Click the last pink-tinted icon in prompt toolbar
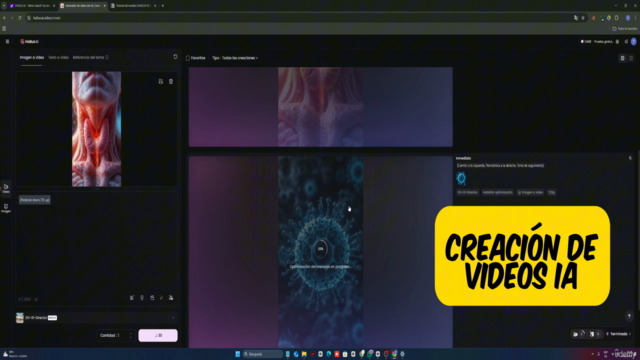The image size is (640, 360). coord(171,298)
